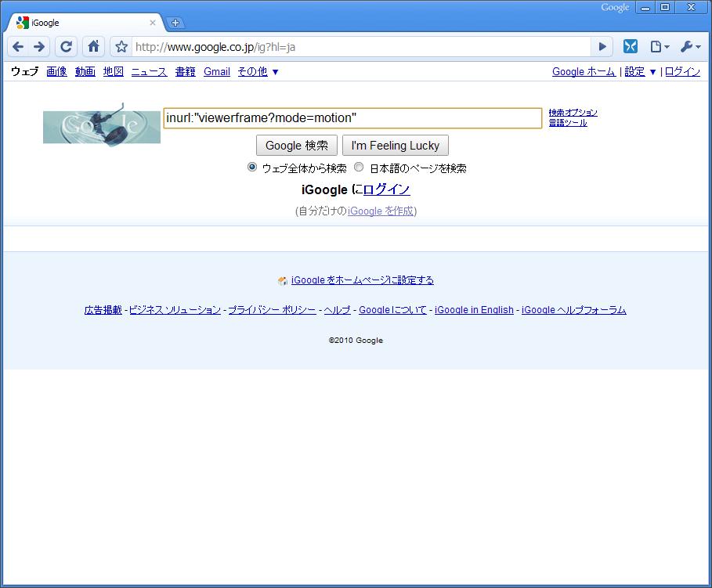Screen dimensions: 712x588
Task: Click iGoogle をホームページに設定する link
Action: pos(363,280)
